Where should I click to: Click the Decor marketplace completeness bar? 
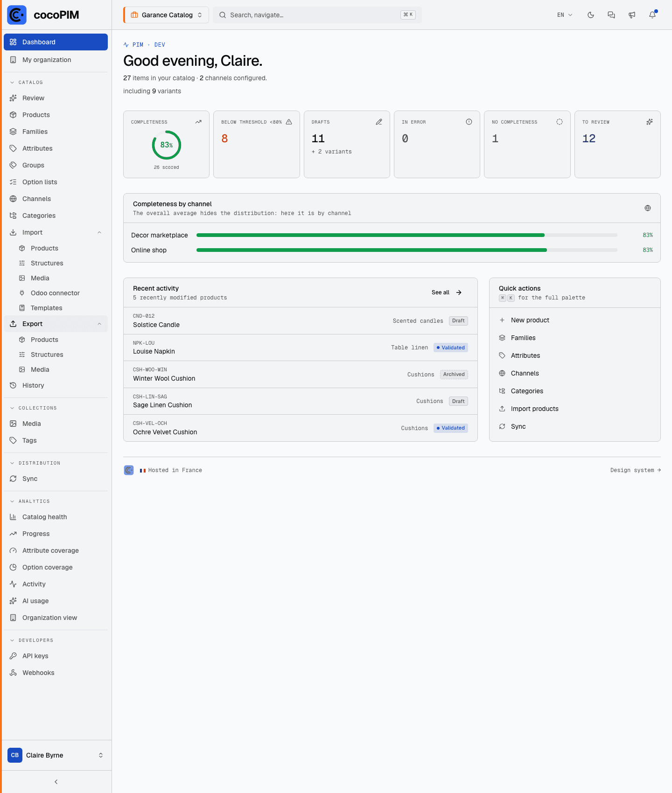[x=407, y=235]
